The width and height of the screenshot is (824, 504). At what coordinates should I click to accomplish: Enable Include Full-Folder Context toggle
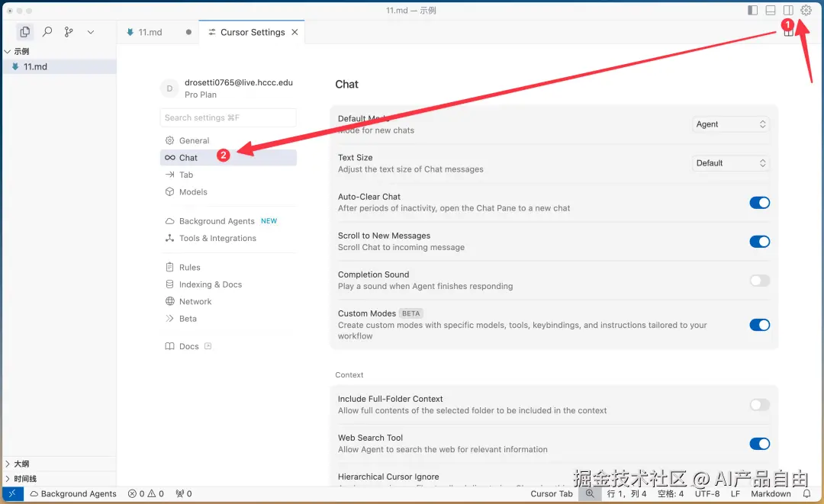click(759, 405)
